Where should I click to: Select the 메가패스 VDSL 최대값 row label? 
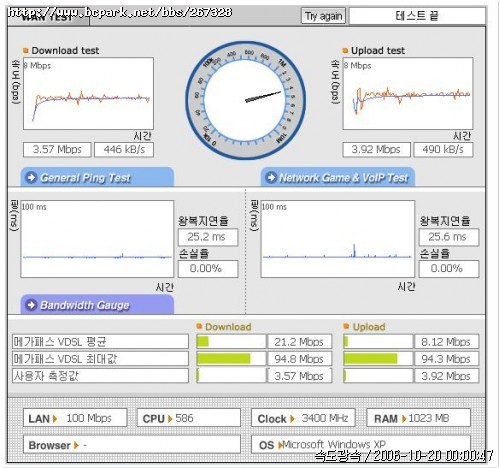point(100,359)
